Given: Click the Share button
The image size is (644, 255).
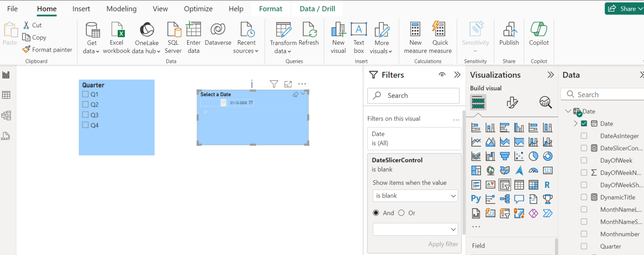Looking at the screenshot, I should point(624,9).
